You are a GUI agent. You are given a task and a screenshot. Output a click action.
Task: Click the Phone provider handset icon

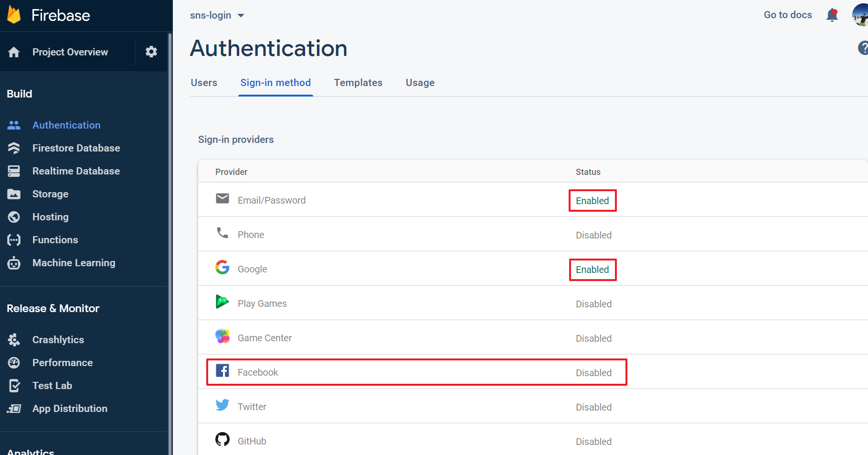[222, 233]
